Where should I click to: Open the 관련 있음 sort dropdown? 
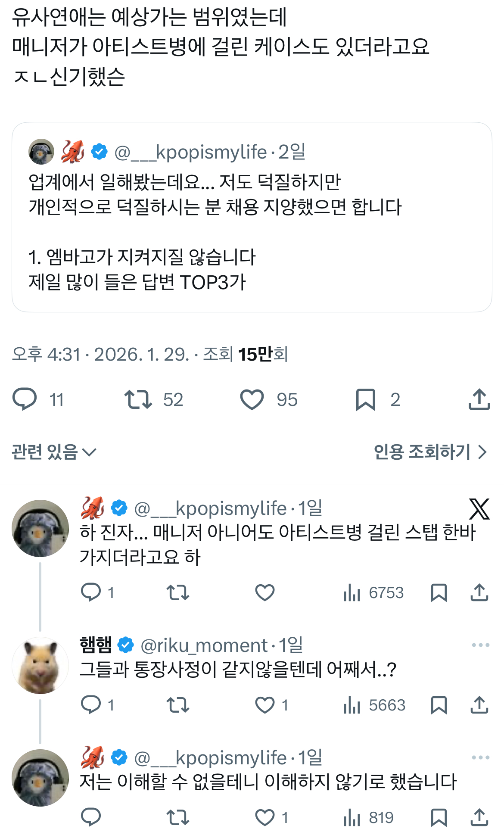tap(54, 452)
